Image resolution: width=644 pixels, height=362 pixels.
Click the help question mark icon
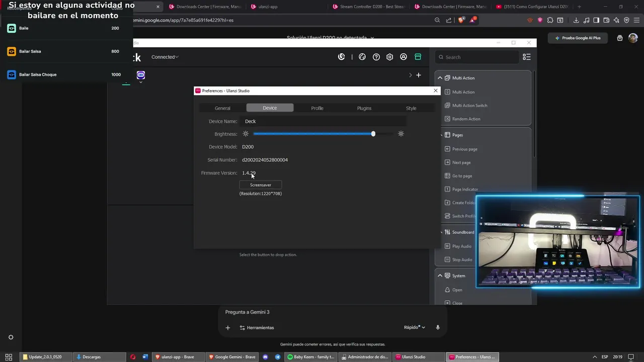(376, 57)
